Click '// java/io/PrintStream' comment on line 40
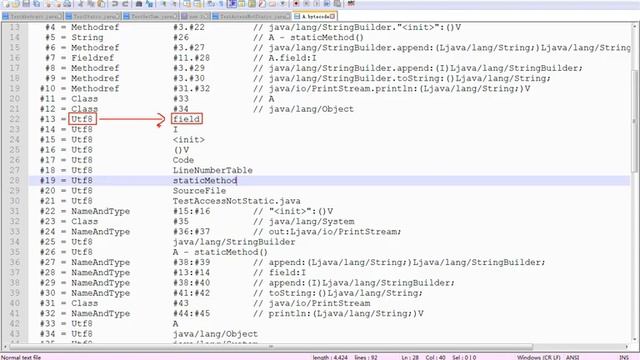The width and height of the screenshot is (640, 360). 312,303
